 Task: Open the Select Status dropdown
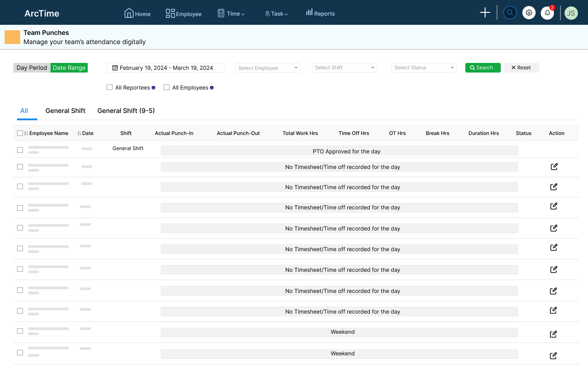coord(424,67)
